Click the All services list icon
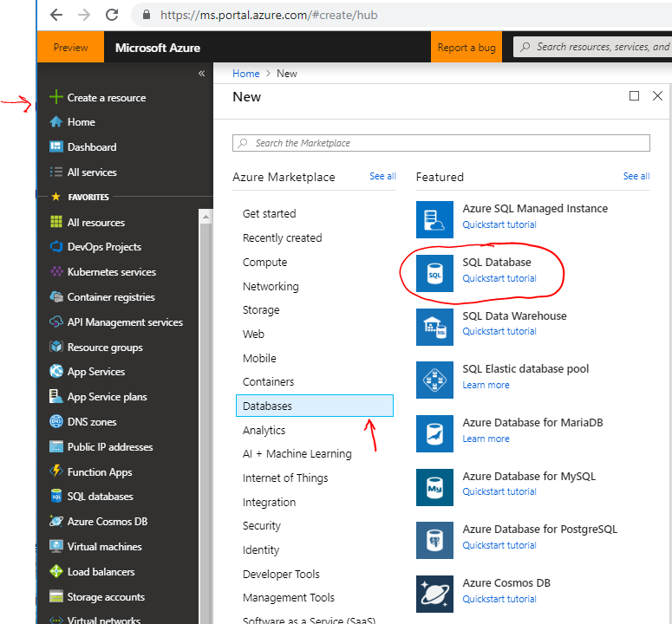Viewport: 672px width, 624px height. [x=56, y=172]
